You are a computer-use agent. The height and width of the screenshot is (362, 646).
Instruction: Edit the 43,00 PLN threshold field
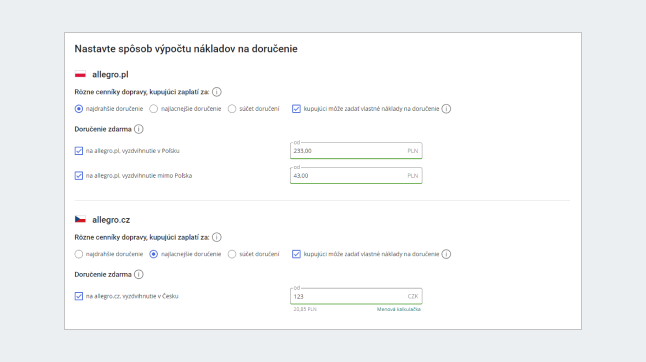[356, 176]
